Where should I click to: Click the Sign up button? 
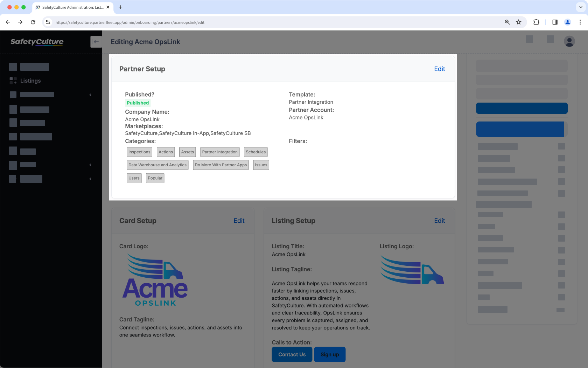[330, 354]
